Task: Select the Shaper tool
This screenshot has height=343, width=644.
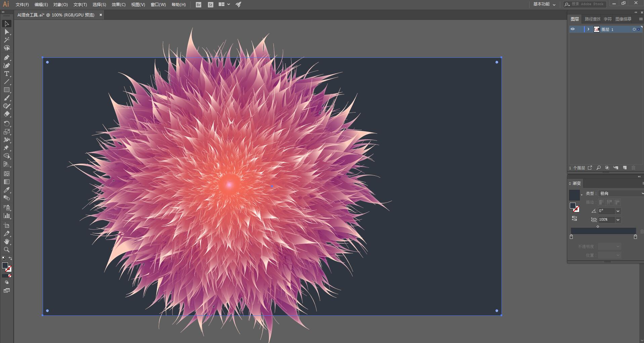Action: coord(7,106)
